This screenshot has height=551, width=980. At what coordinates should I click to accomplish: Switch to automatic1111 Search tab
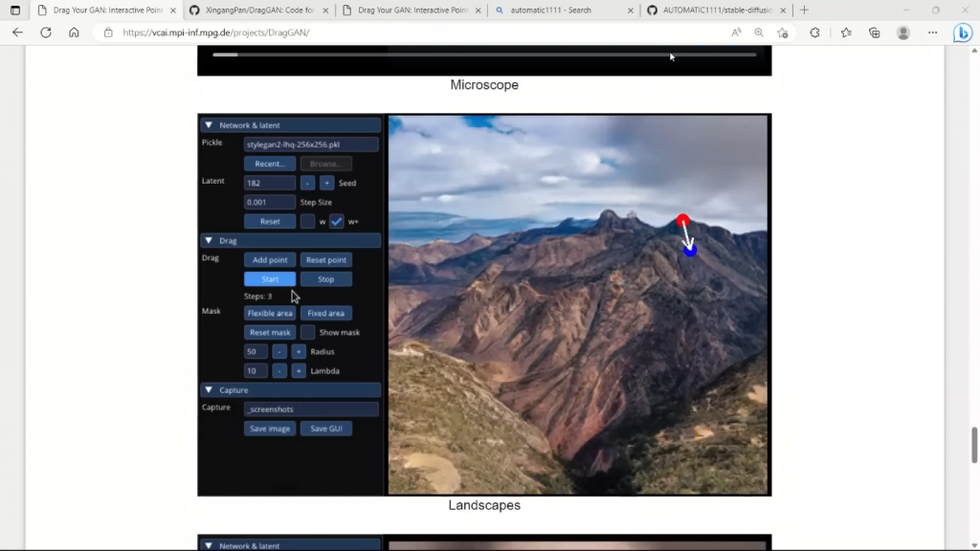point(563,10)
